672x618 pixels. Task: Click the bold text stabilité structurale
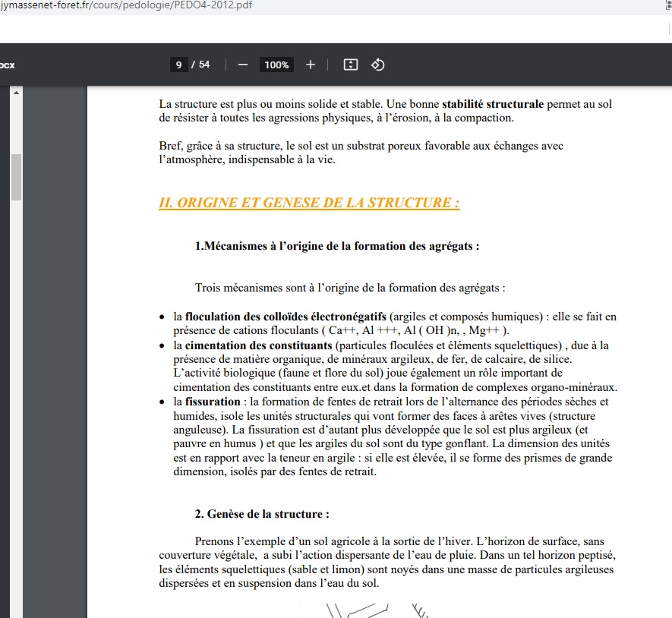[492, 104]
